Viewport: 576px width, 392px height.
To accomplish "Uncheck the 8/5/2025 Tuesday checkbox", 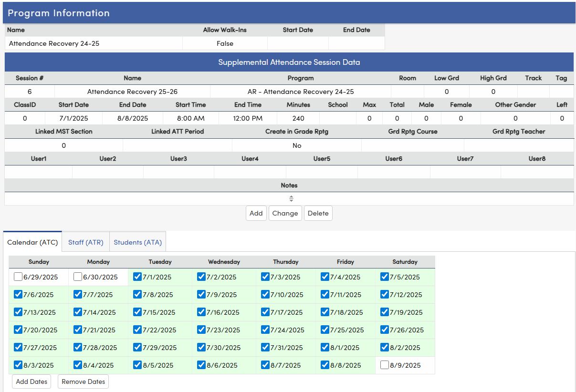I will pos(137,365).
